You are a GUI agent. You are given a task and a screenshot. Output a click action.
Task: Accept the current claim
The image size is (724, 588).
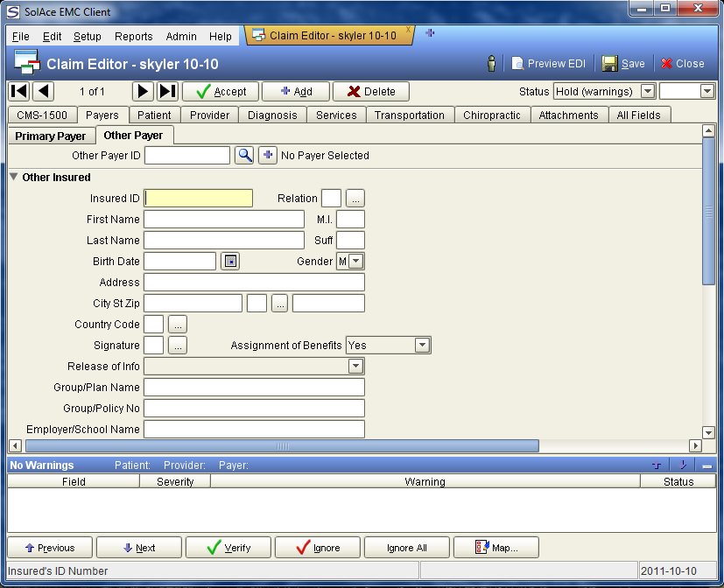pos(221,91)
